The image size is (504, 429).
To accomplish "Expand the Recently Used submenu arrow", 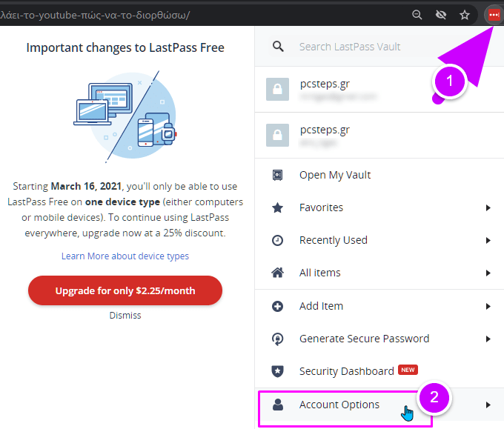I will (488, 240).
